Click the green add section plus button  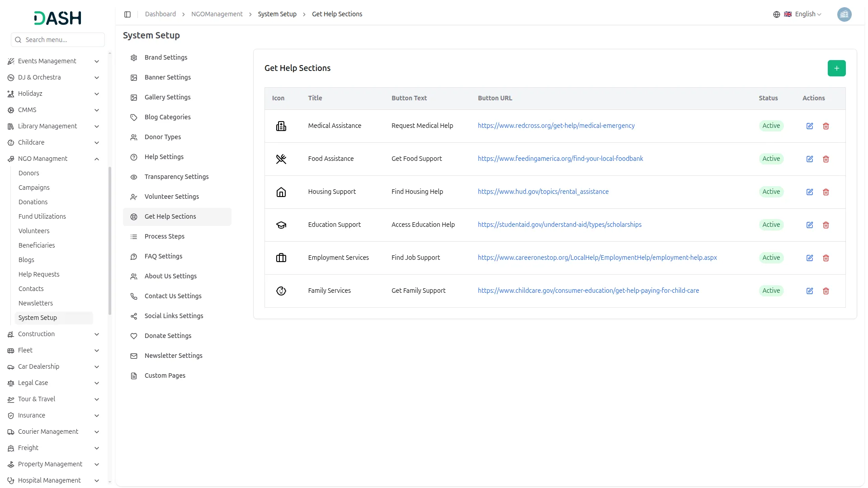[x=836, y=68]
